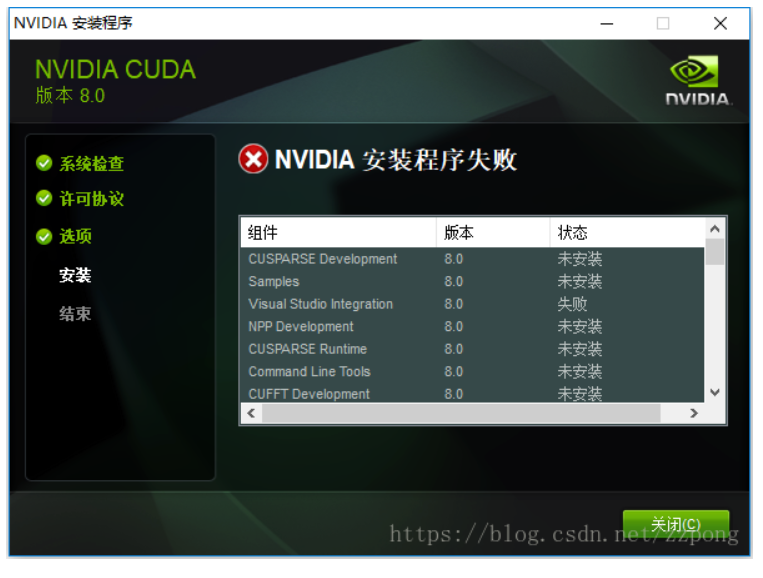Select the CUFFT Development row
Viewport: 763px width, 578px height.
click(x=472, y=393)
